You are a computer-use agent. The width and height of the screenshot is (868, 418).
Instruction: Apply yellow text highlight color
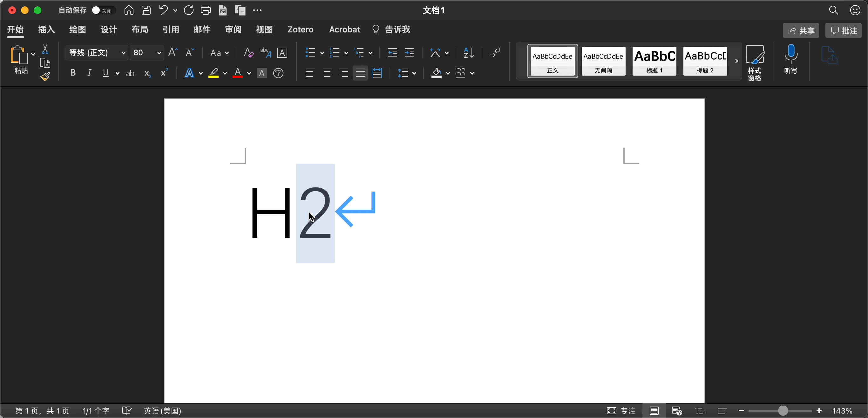tap(214, 73)
